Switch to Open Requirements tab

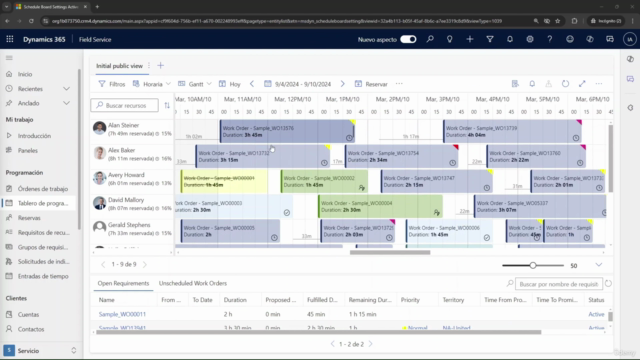[123, 283]
